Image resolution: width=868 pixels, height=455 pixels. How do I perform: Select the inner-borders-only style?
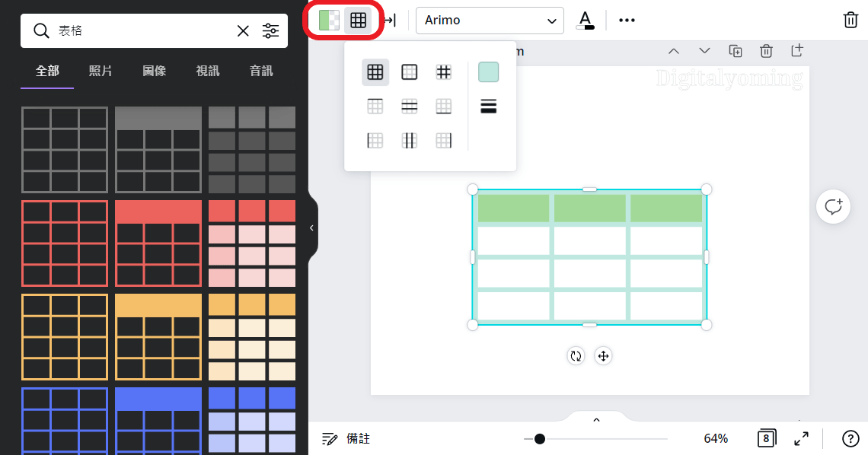pos(444,72)
